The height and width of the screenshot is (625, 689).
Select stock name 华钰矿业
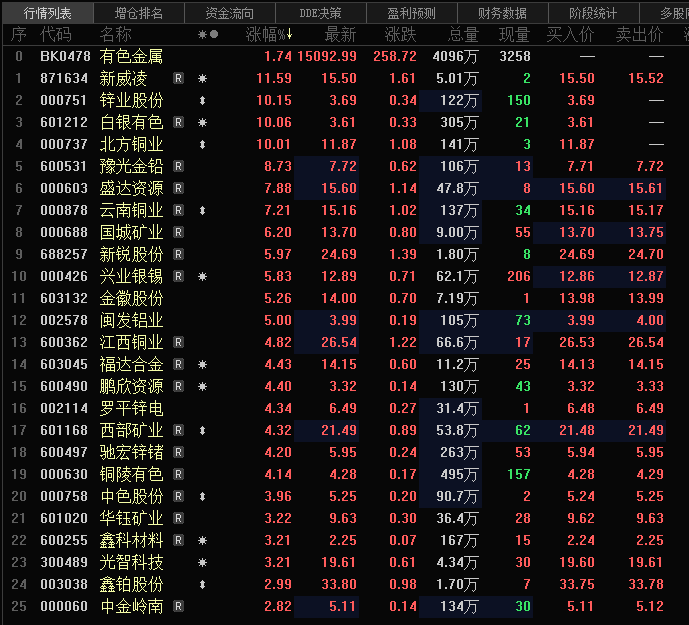coord(131,518)
